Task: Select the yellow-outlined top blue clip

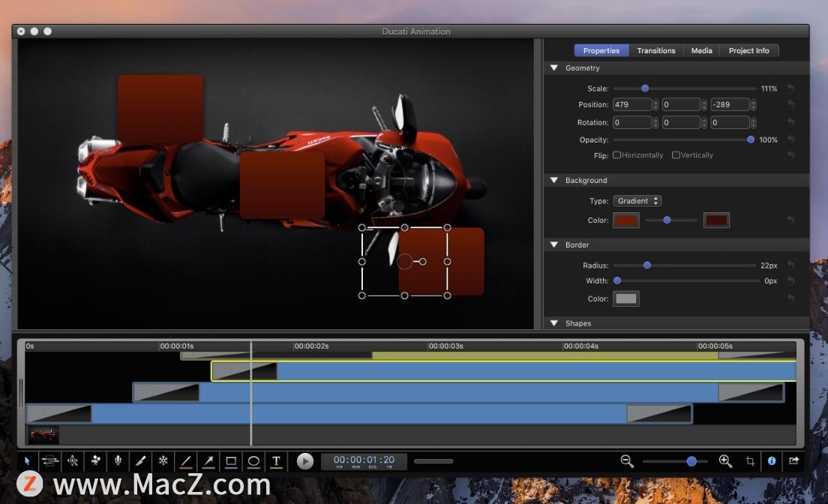Action: pyautogui.click(x=503, y=370)
